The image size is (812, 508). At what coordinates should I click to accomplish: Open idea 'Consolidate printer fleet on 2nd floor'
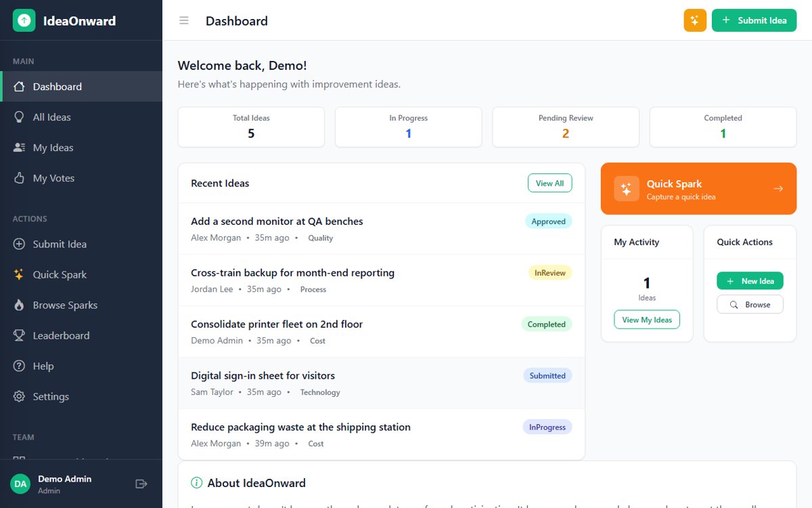click(381, 332)
